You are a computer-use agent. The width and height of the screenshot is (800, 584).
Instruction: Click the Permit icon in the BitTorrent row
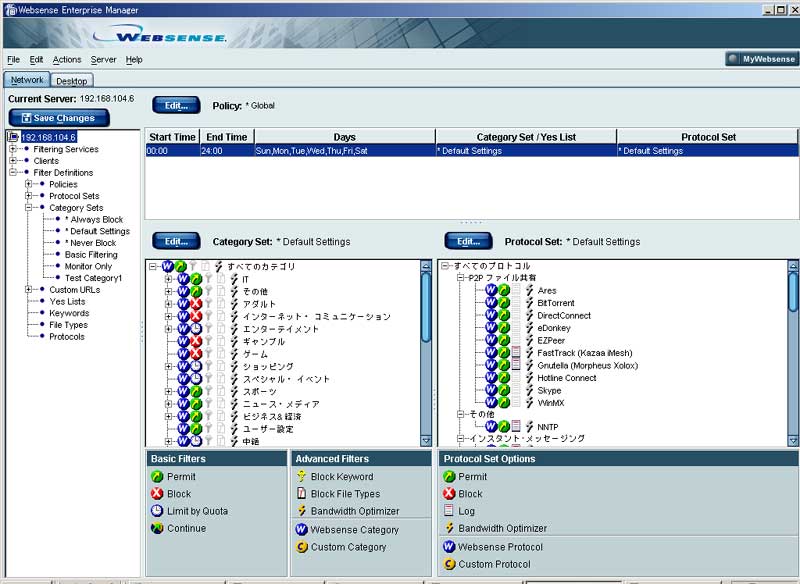click(x=504, y=303)
